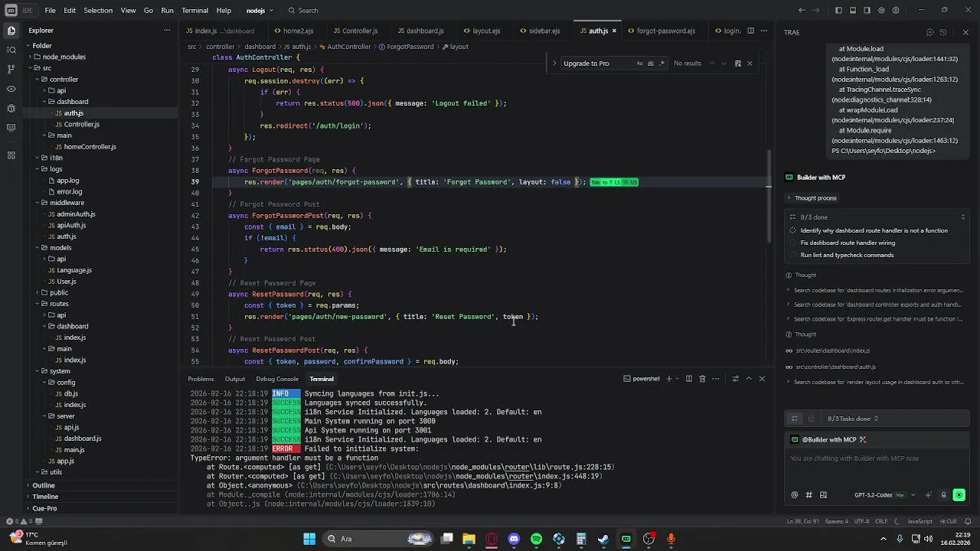
Task: Open notifications bell in status bar
Action: (x=968, y=521)
